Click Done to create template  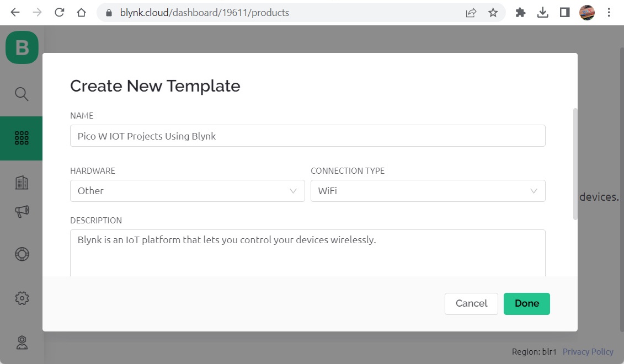pyautogui.click(x=526, y=303)
